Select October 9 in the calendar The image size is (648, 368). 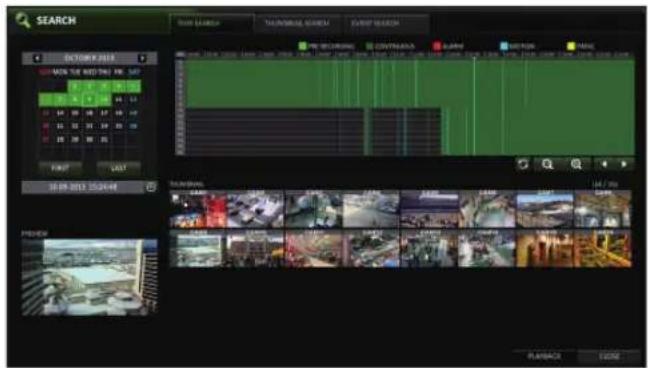(90, 100)
